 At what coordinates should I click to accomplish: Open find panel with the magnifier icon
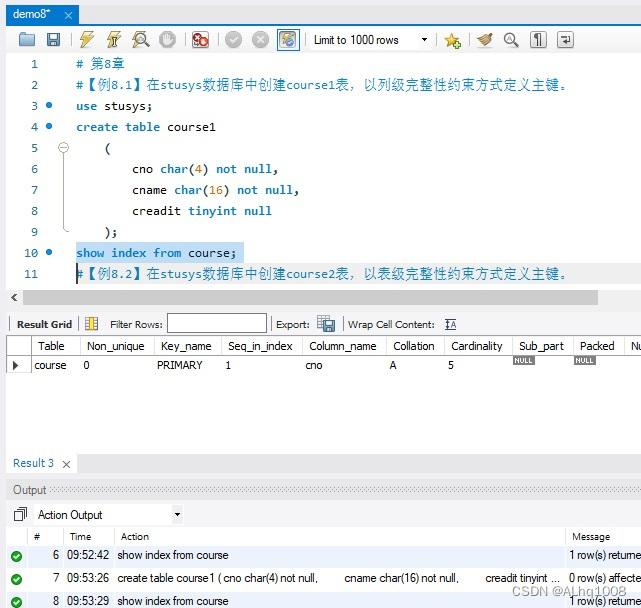click(511, 40)
